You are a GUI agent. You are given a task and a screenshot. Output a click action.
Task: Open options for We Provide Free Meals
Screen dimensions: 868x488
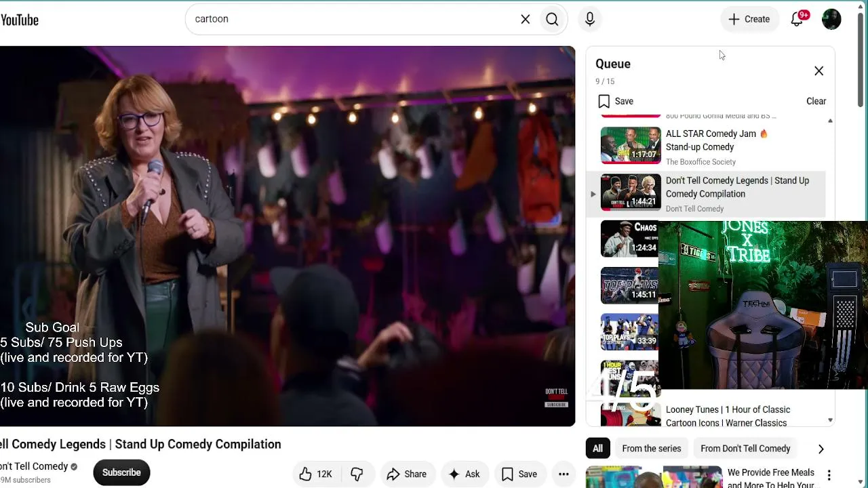(829, 475)
